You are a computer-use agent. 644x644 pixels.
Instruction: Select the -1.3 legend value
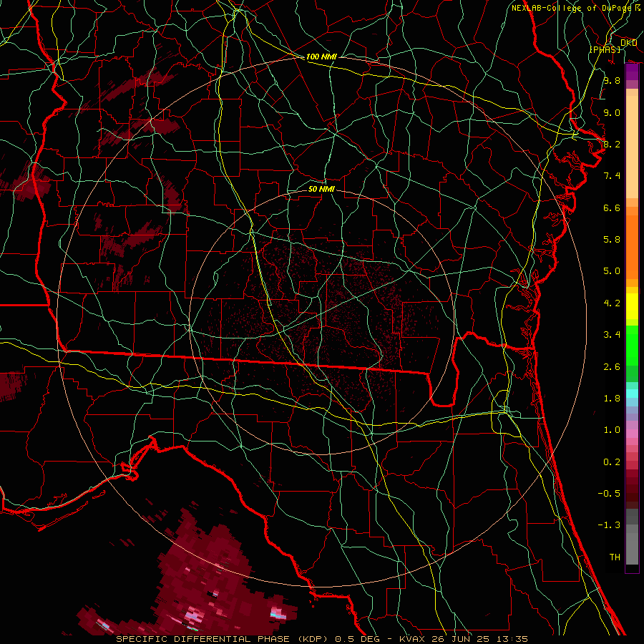[x=609, y=525]
